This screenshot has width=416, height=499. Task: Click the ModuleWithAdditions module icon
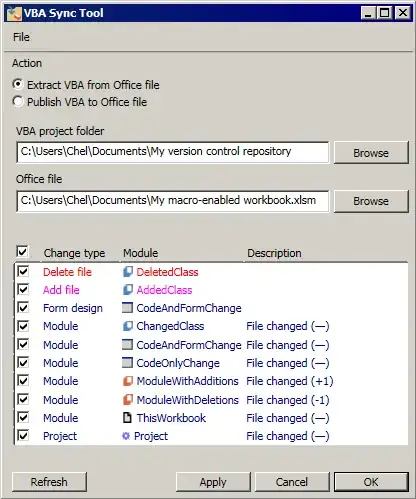[x=127, y=381]
